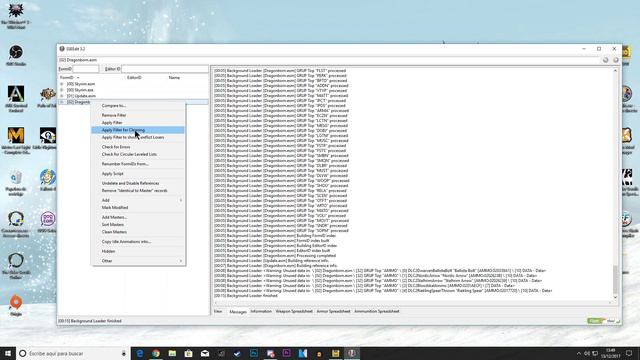This screenshot has width=640, height=360.
Task: Open the TES5Edit taskbar button
Action: tap(352, 353)
